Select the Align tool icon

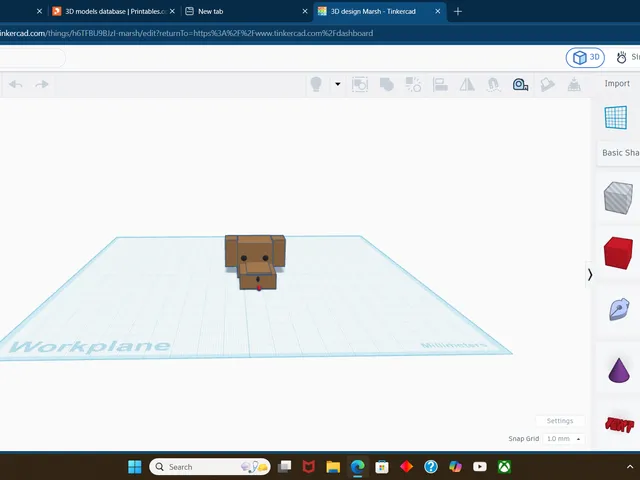pos(440,84)
